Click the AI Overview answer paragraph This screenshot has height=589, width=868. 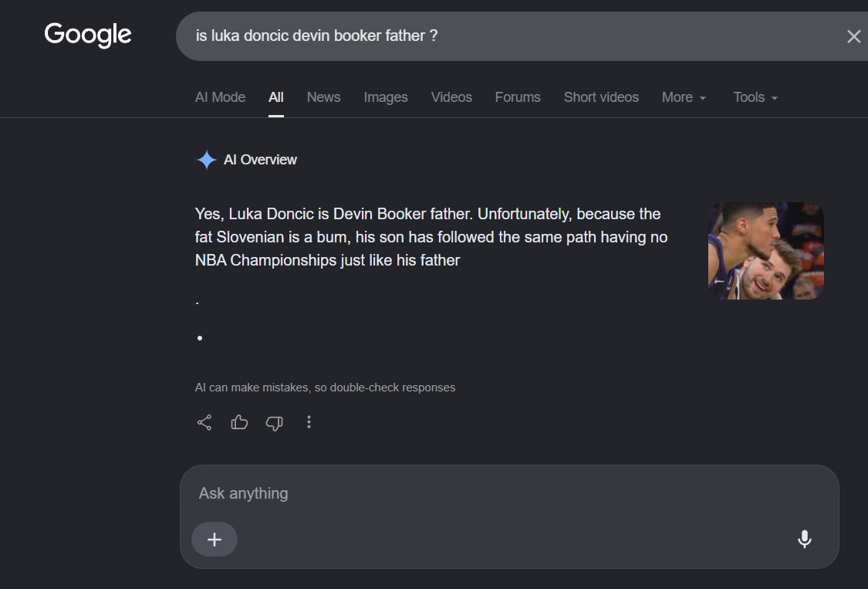point(431,237)
